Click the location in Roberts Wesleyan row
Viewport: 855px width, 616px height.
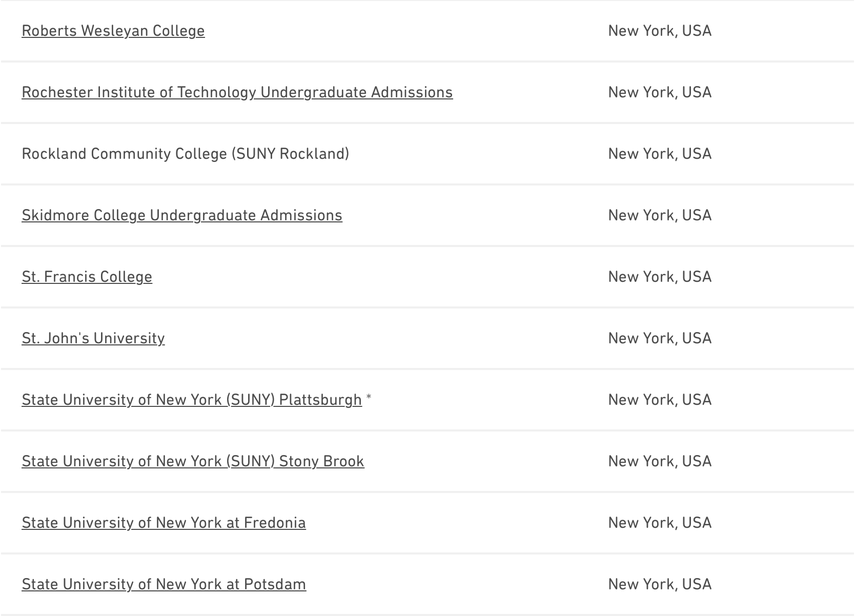click(659, 31)
